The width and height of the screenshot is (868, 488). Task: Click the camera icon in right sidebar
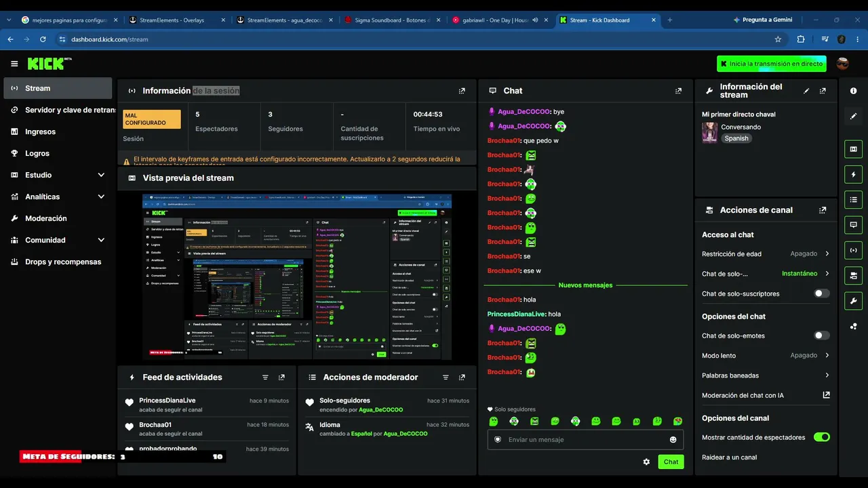pyautogui.click(x=853, y=275)
